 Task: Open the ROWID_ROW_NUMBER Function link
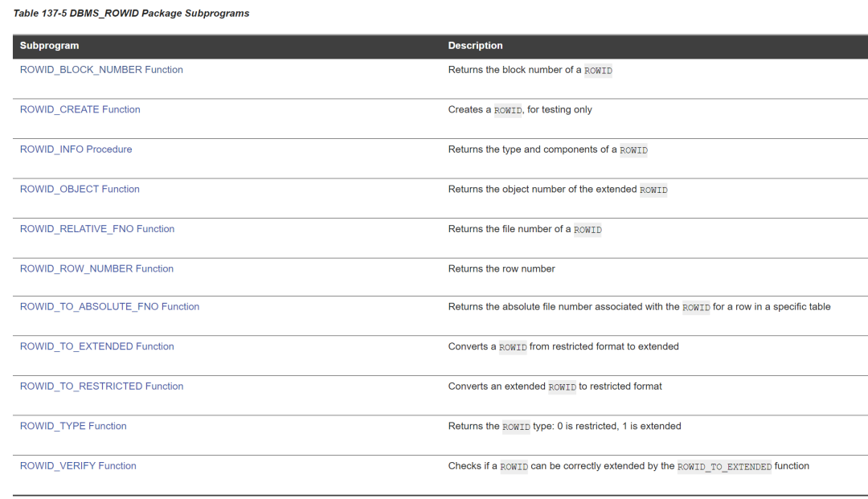(x=96, y=268)
